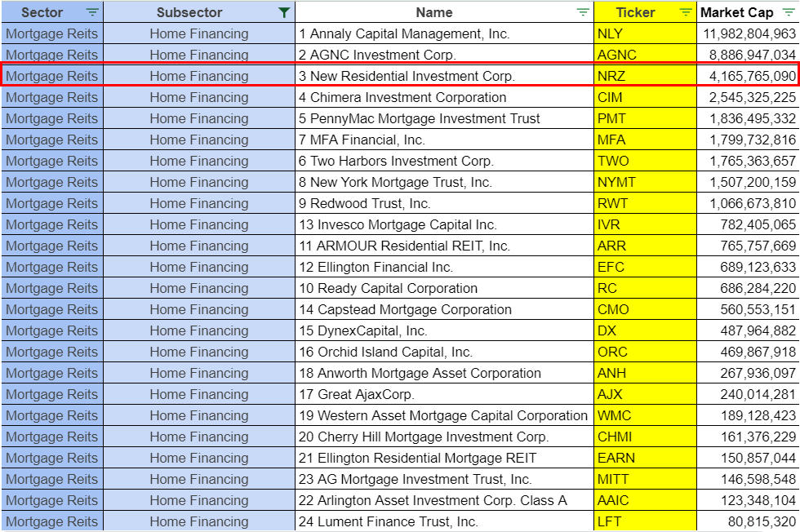Viewport: 800px width, 532px height.
Task: Select Invesco Mortgage Capital Inc. cell
Action: click(444, 224)
